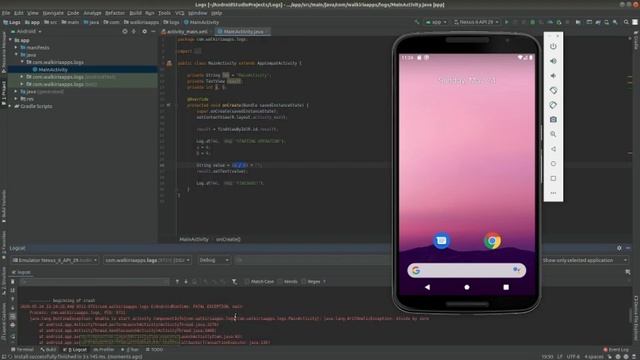The height and width of the screenshot is (360, 640).
Task: Open the Profiler tool window tab
Action: [x=104, y=349]
